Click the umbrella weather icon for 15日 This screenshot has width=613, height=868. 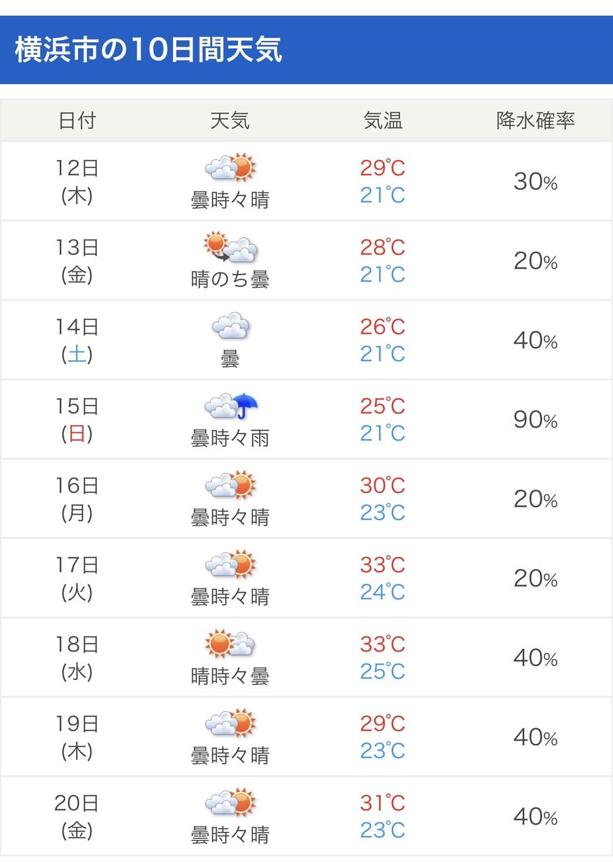coord(231,406)
